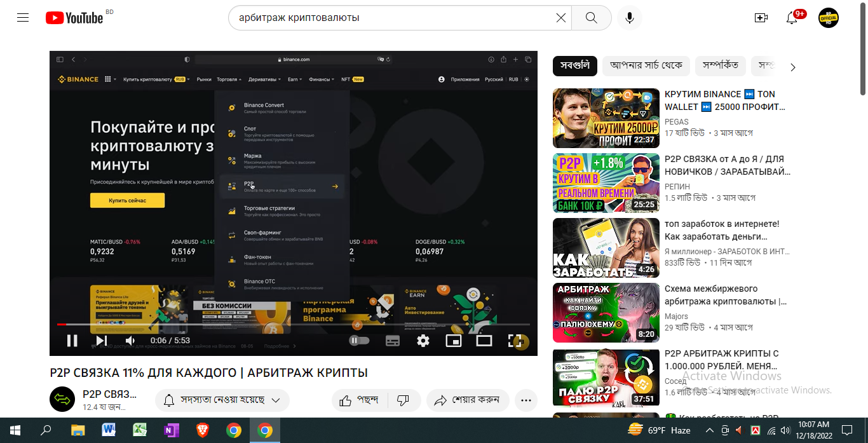
Task: Select the সবগুলি filter chip
Action: click(x=575, y=65)
